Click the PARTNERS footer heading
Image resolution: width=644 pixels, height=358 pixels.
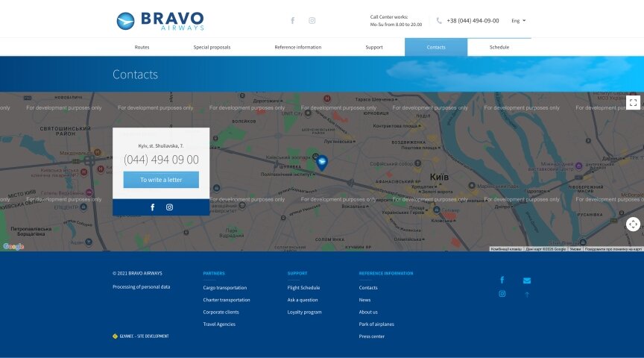coord(214,273)
